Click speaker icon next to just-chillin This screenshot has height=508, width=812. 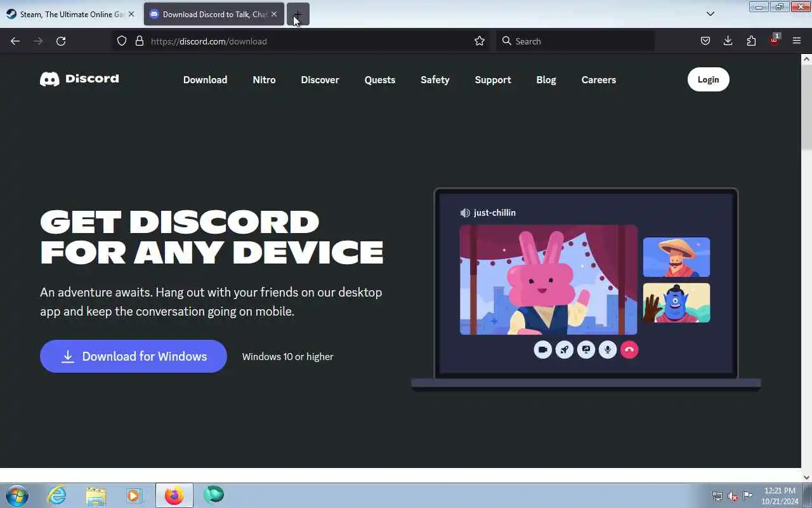click(465, 213)
